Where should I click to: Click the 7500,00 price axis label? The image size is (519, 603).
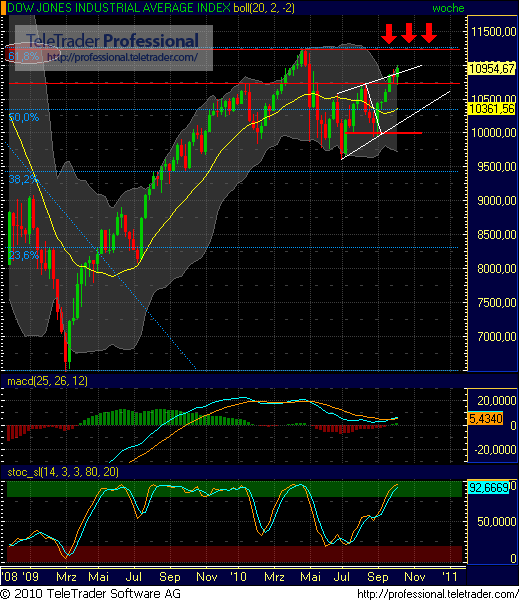pos(496,303)
